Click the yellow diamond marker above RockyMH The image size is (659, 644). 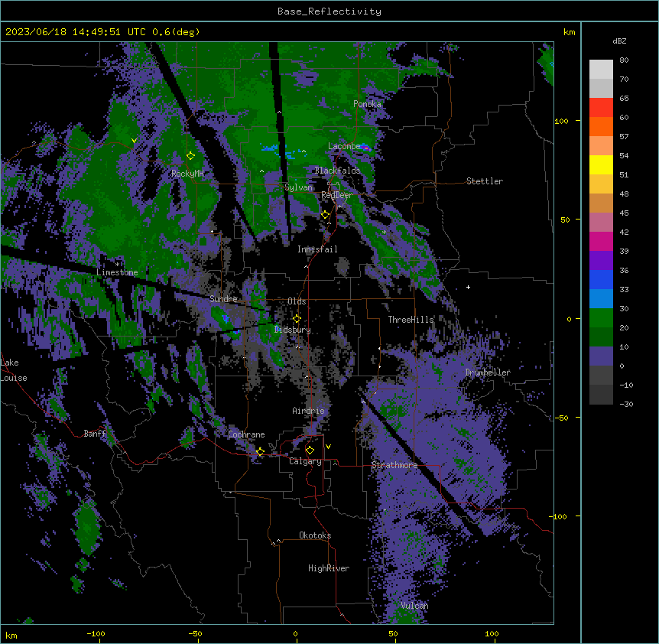tap(190, 156)
